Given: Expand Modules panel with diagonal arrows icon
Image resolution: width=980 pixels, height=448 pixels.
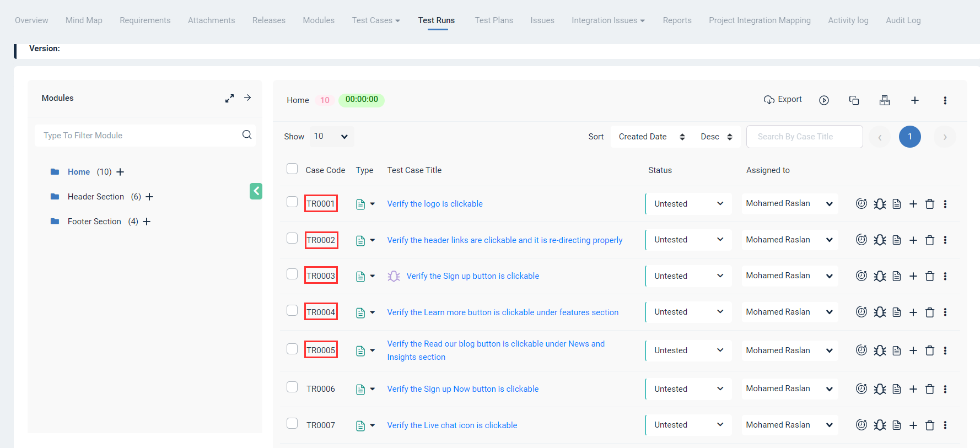Looking at the screenshot, I should (x=229, y=98).
